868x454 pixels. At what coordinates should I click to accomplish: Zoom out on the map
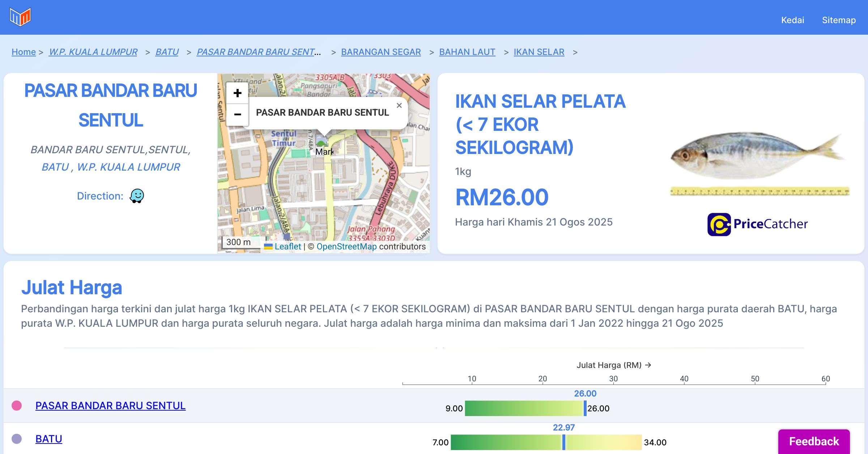point(237,115)
